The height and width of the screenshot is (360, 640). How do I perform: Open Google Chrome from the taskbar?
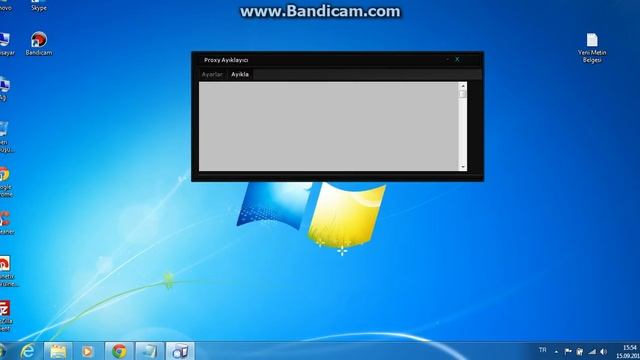[119, 351]
